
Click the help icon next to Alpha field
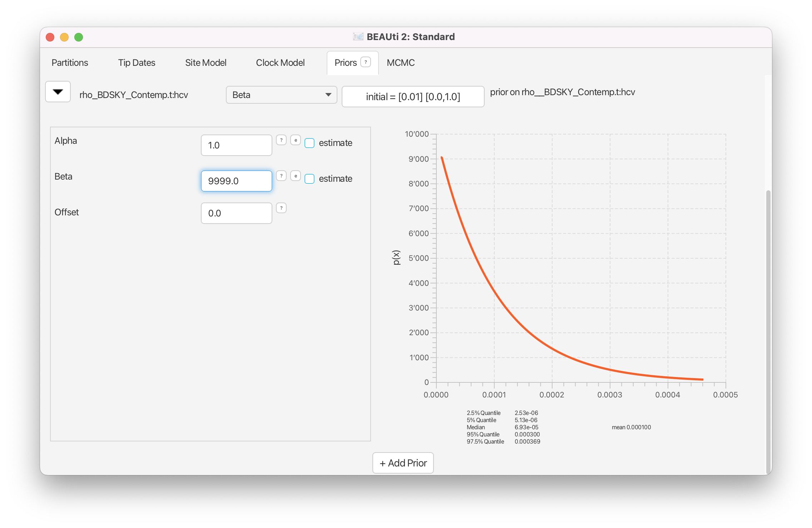pos(281,140)
